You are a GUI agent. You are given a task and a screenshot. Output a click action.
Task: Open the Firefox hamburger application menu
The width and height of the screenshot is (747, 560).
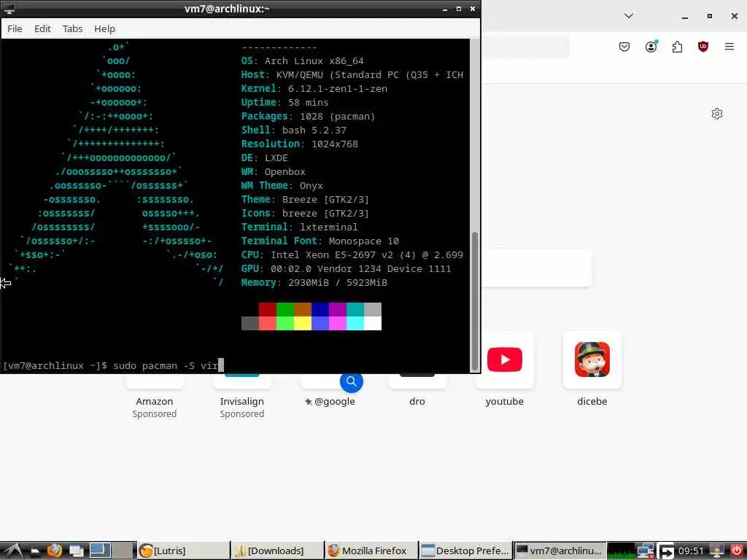pyautogui.click(x=729, y=47)
